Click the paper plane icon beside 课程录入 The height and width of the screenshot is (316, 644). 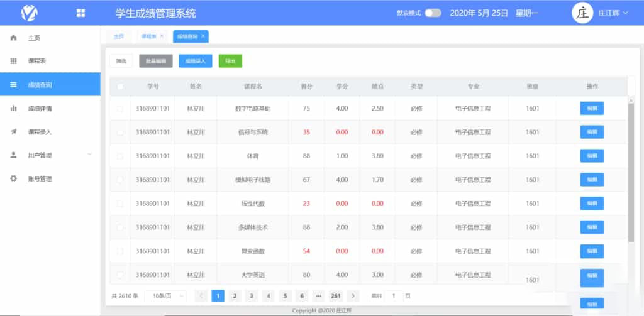click(14, 132)
